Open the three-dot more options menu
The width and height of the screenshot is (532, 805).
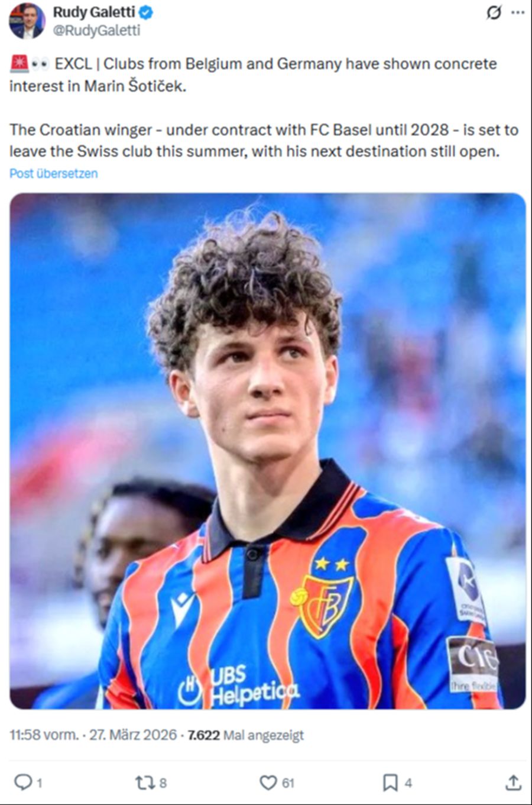point(518,12)
